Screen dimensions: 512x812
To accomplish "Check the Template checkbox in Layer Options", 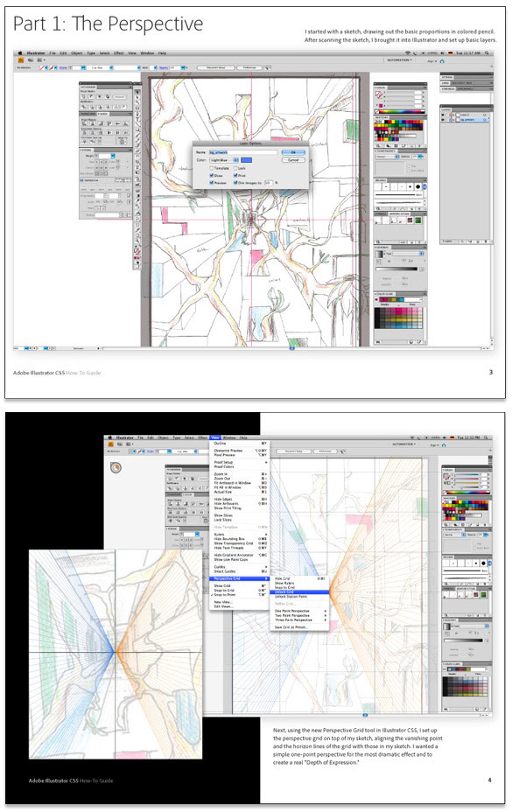I will click(212, 168).
